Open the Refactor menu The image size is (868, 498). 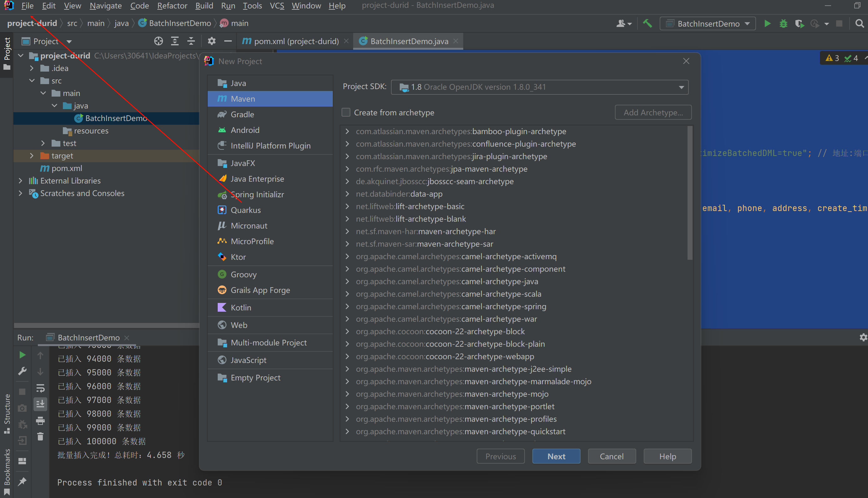click(172, 6)
